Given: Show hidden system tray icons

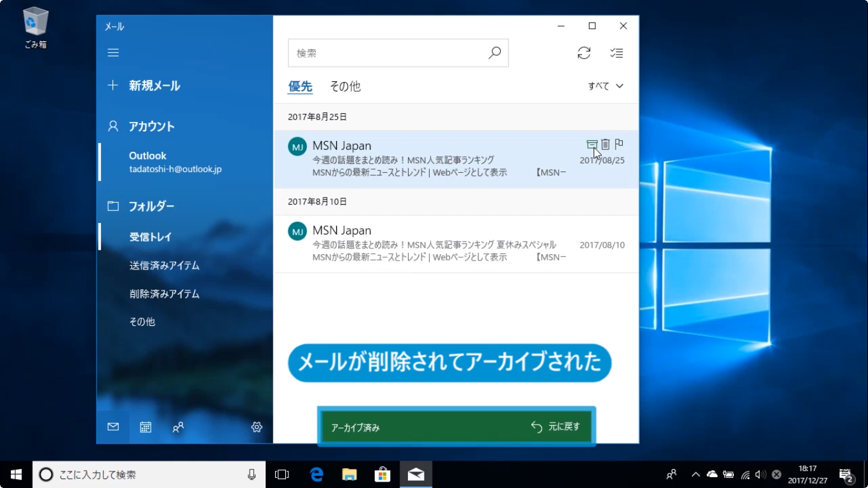Looking at the screenshot, I should pos(696,475).
